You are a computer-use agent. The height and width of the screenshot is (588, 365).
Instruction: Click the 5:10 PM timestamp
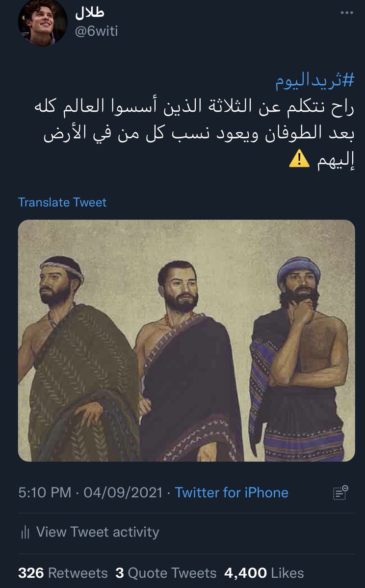click(44, 492)
